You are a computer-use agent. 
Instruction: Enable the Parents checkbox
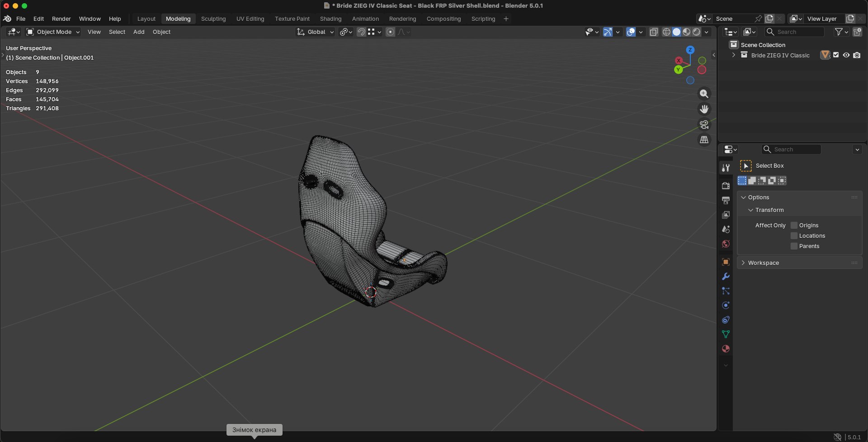[x=794, y=246]
